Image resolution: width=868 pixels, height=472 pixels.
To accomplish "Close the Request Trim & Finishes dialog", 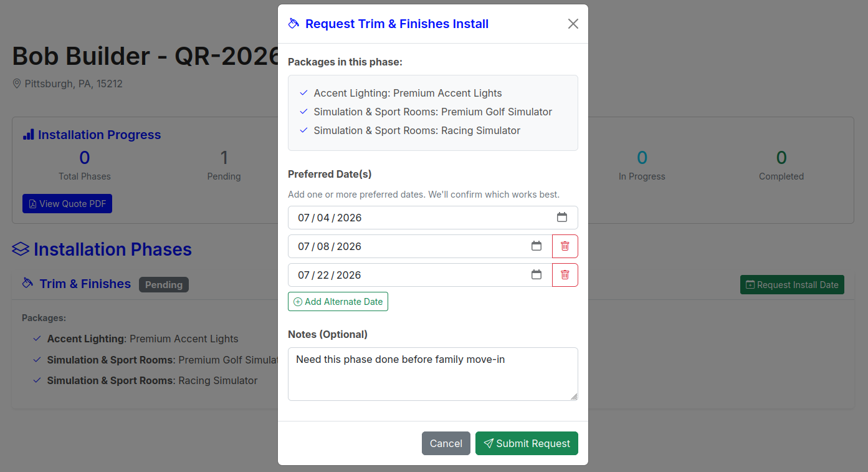I will tap(573, 24).
